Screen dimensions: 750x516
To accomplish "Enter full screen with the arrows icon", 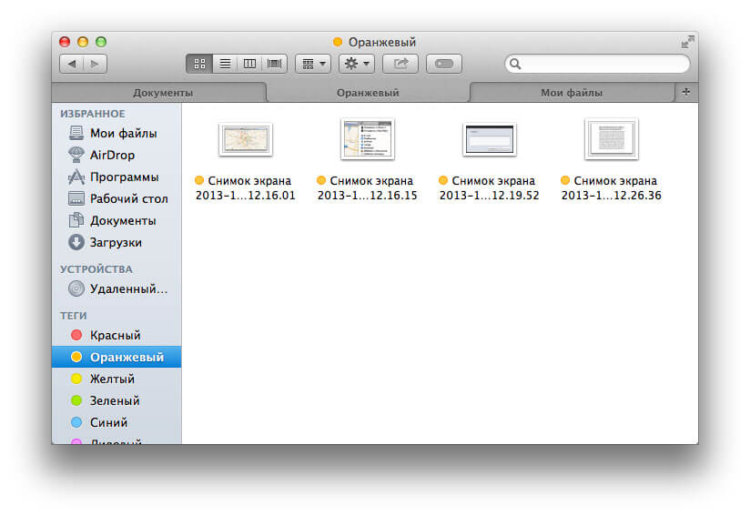I will coord(687,42).
